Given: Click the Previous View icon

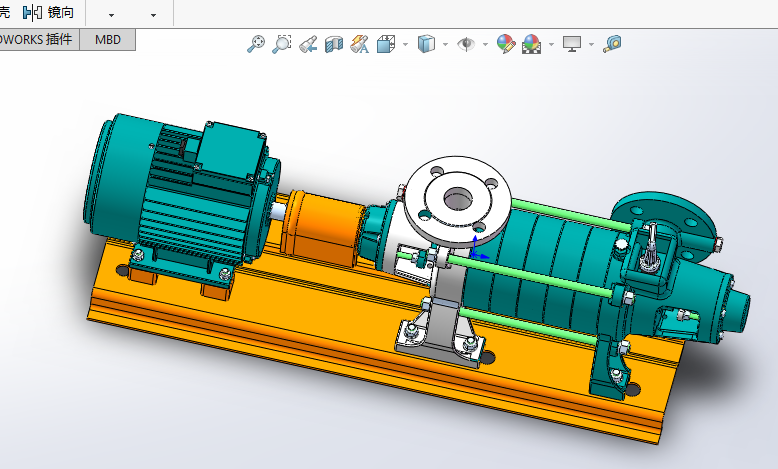Looking at the screenshot, I should click(x=308, y=44).
